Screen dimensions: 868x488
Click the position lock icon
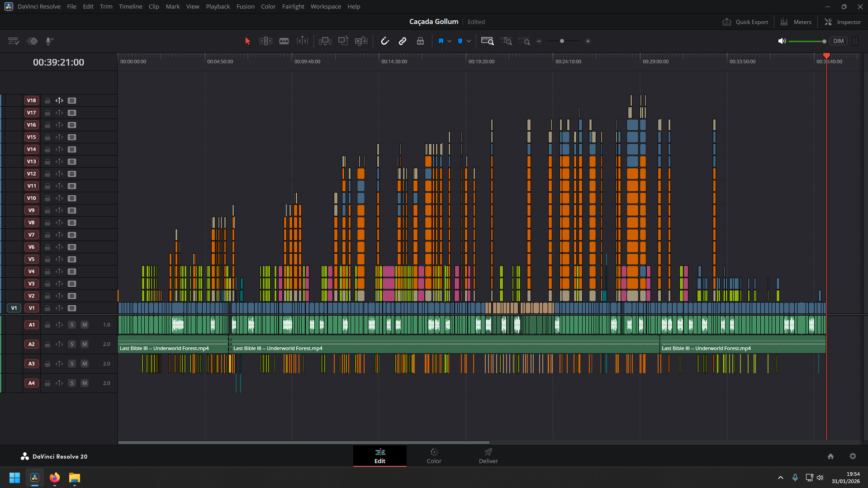click(x=420, y=41)
